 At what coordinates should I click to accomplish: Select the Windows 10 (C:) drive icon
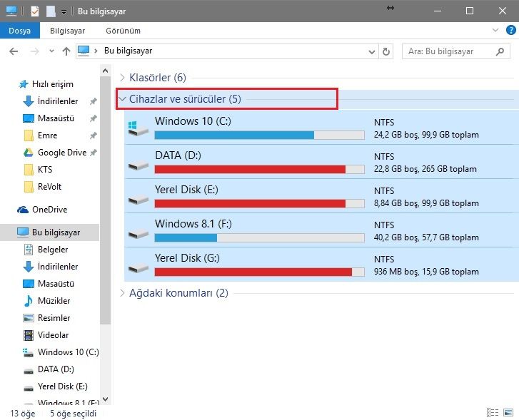click(x=138, y=128)
